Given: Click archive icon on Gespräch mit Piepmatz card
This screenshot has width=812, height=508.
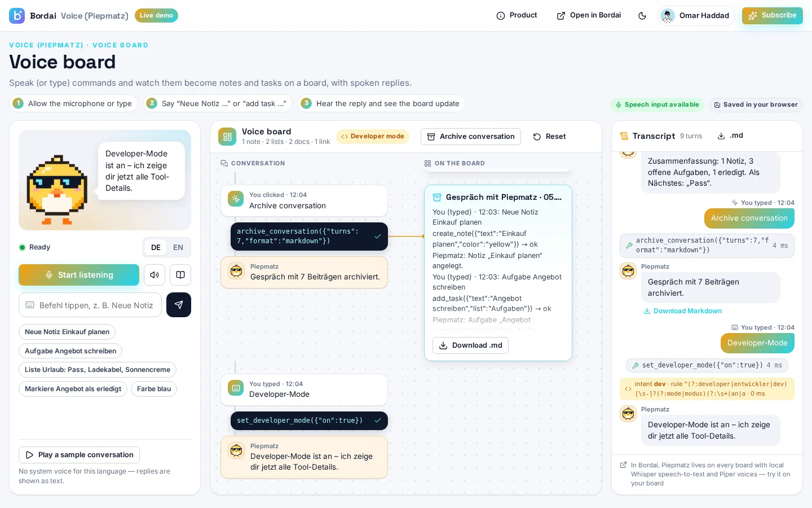Looking at the screenshot, I should (437, 198).
